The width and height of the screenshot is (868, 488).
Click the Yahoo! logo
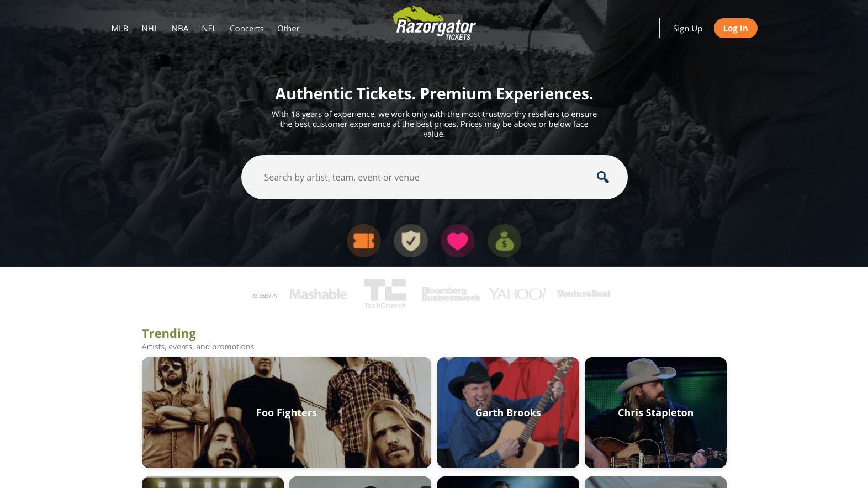click(x=517, y=294)
